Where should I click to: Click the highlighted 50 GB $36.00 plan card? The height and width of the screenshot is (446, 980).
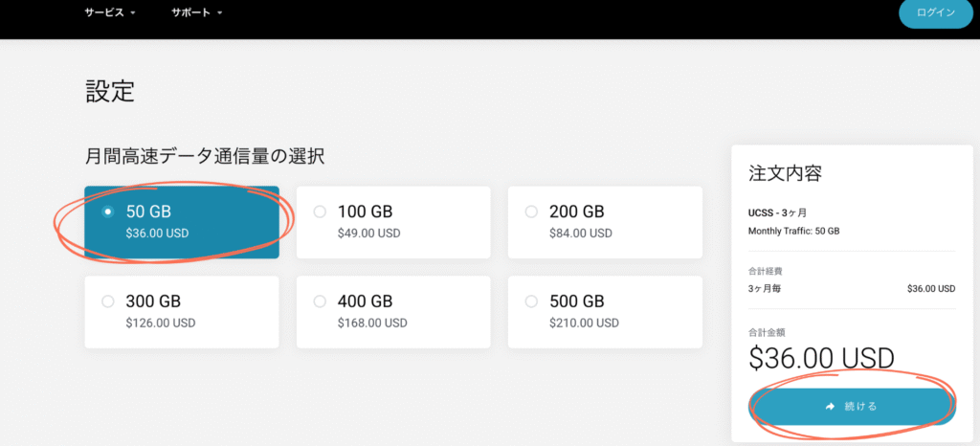tap(182, 222)
